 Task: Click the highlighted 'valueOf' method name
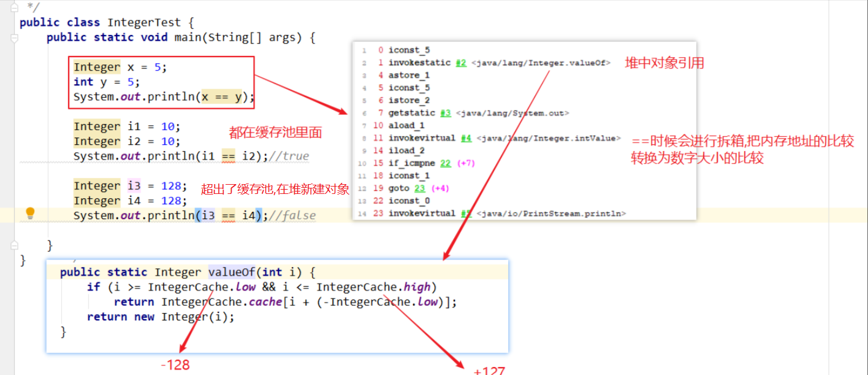click(231, 272)
